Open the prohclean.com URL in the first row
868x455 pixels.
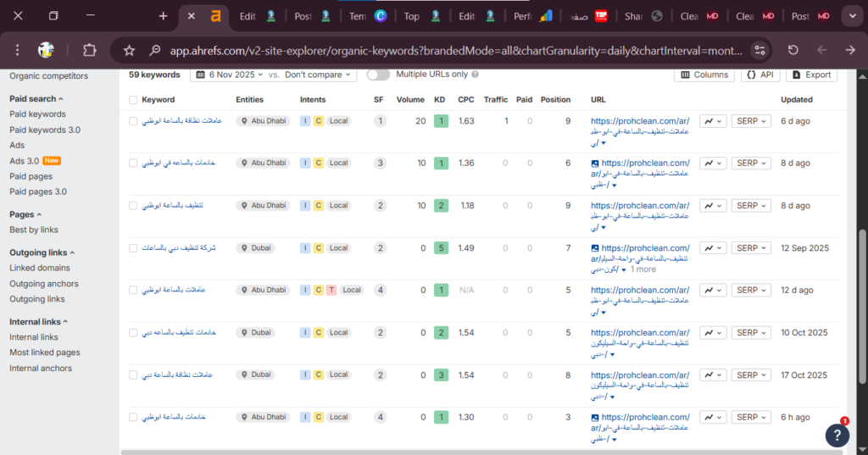(x=640, y=121)
